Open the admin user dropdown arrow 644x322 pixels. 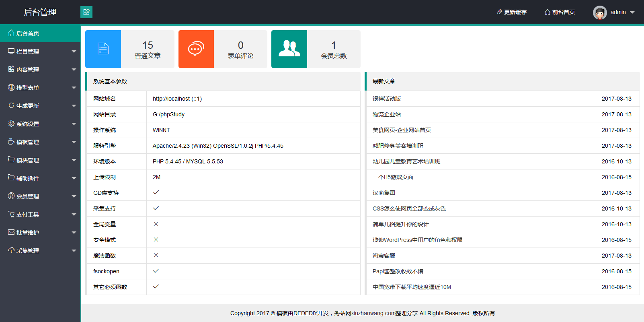point(632,12)
